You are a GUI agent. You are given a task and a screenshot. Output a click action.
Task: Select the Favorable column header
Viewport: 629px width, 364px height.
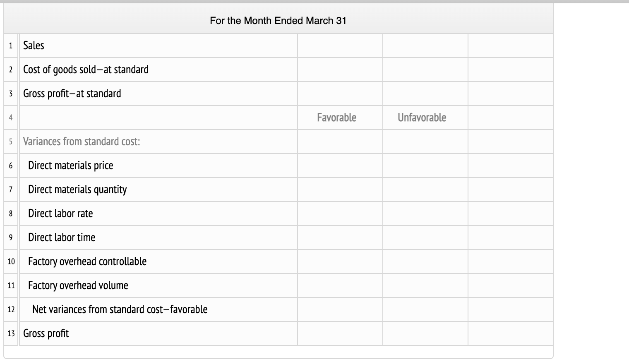point(336,117)
